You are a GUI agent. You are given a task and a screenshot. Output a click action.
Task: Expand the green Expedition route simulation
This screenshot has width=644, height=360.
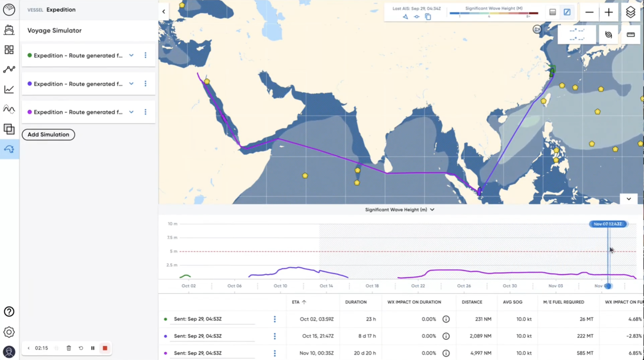131,55
